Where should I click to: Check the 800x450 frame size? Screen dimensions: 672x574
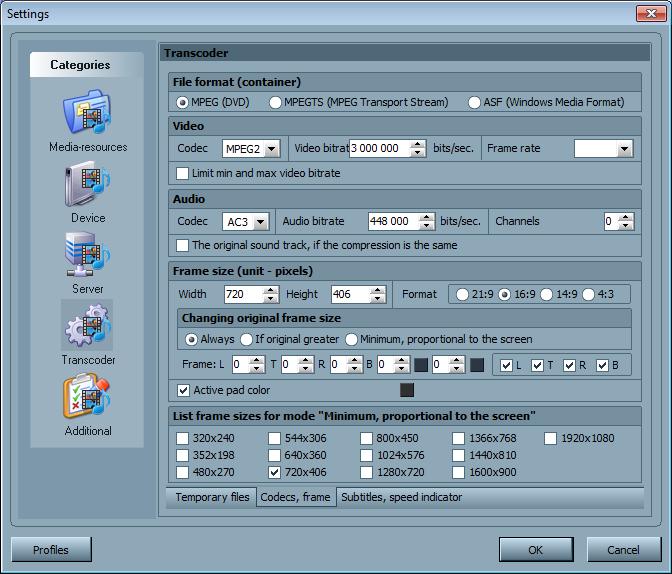[366, 438]
